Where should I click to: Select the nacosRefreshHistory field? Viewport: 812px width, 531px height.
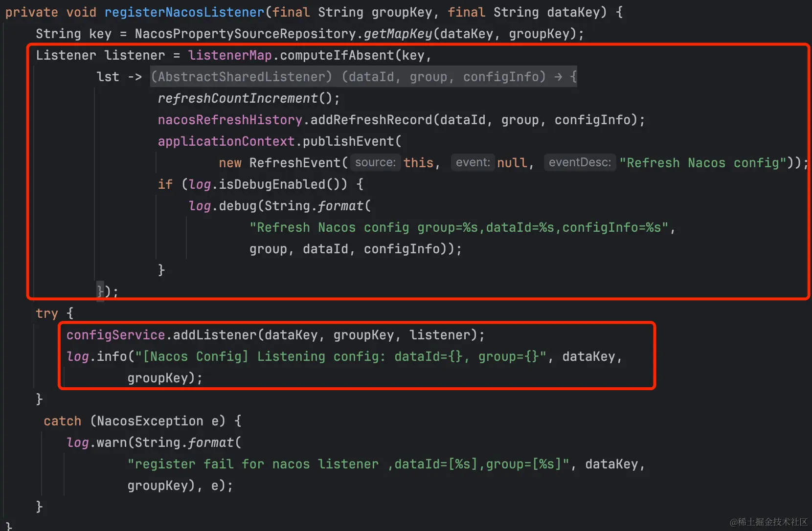230,120
